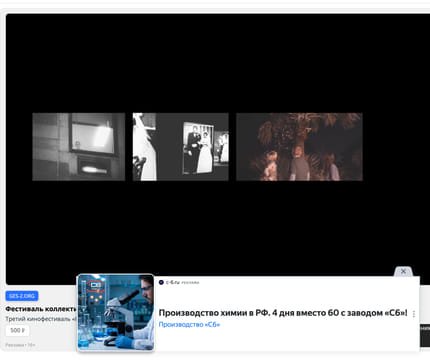Open the three-dot ad options menu
Viewport: 430px width, 360px height.
pos(414,314)
